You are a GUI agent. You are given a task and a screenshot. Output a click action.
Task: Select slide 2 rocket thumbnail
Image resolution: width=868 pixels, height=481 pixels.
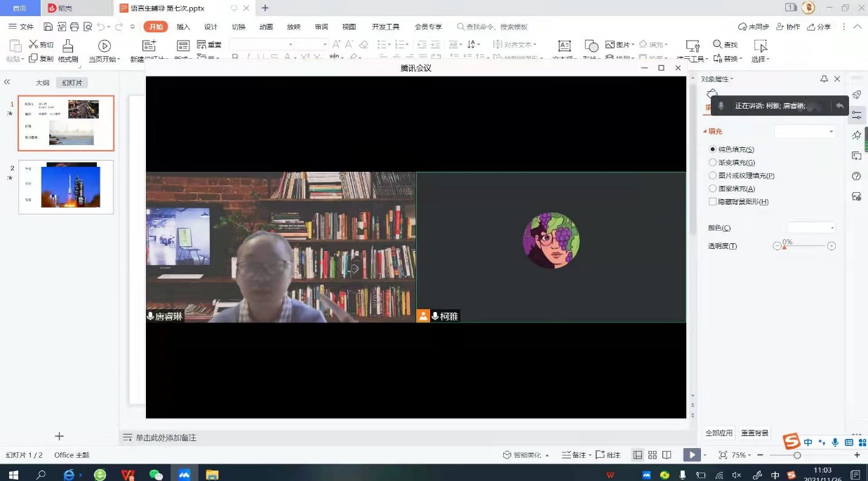tap(66, 187)
